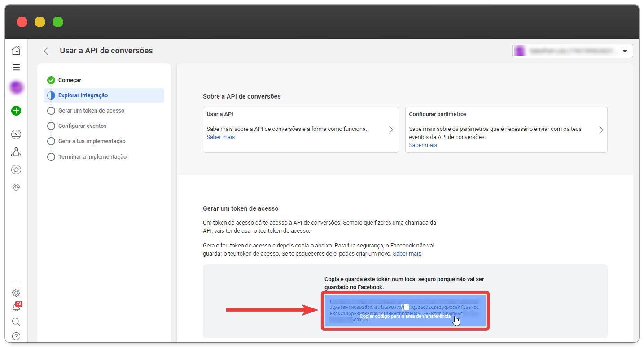Screen dimensions: 644x347
Task: Open notifications bell with 74 badge
Action: pos(16,307)
